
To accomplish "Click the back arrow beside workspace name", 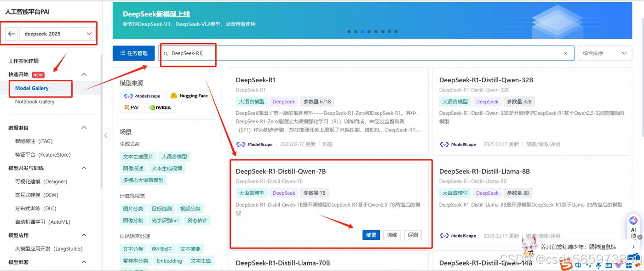I will coord(11,34).
